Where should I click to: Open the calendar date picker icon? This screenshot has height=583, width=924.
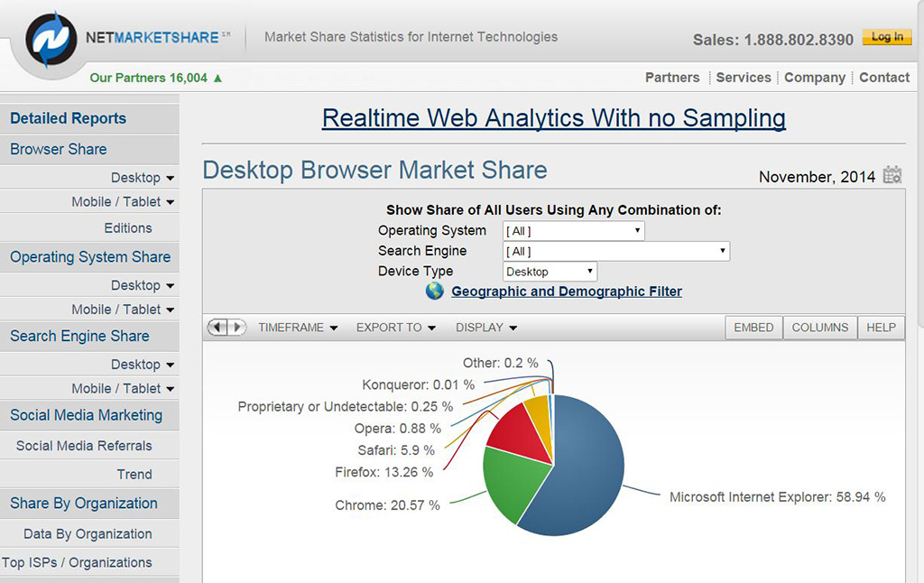tap(892, 175)
